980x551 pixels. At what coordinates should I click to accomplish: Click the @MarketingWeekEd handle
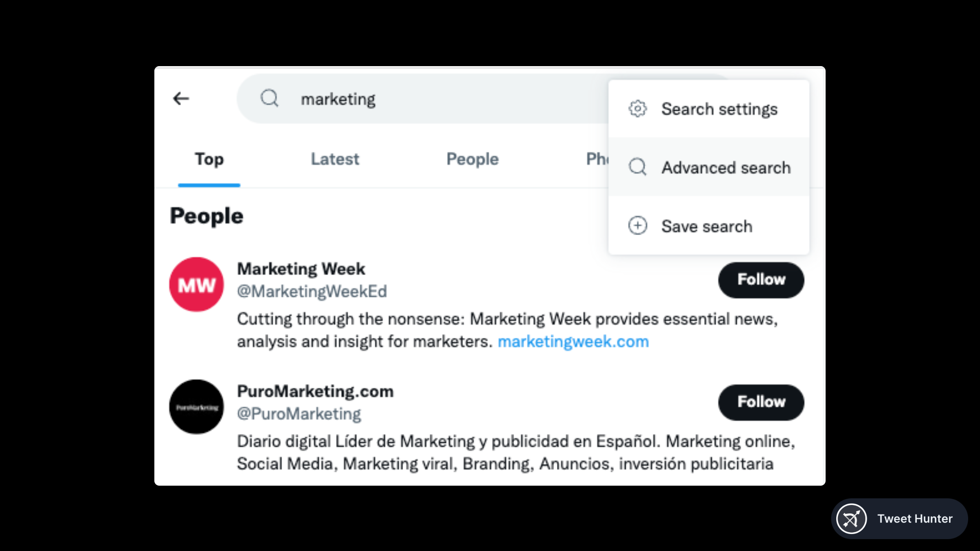click(x=312, y=291)
